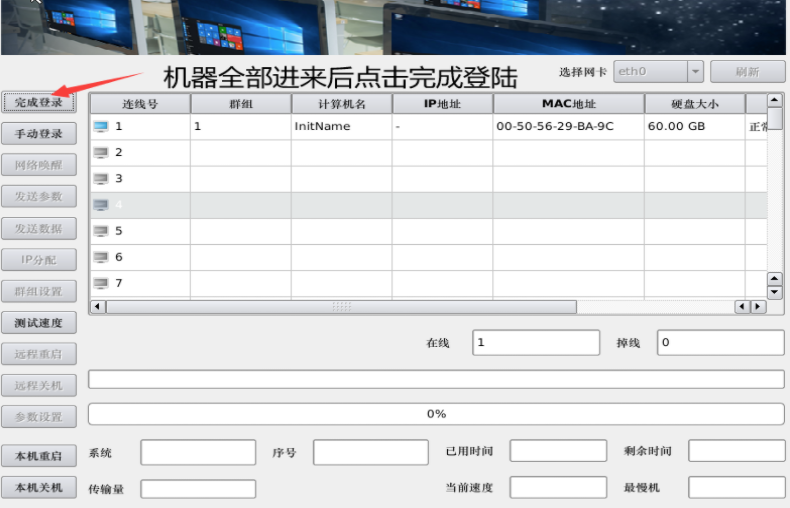This screenshot has width=790, height=508.
Task: Click the table's horizontal scrollbar handle
Action: coord(342,306)
